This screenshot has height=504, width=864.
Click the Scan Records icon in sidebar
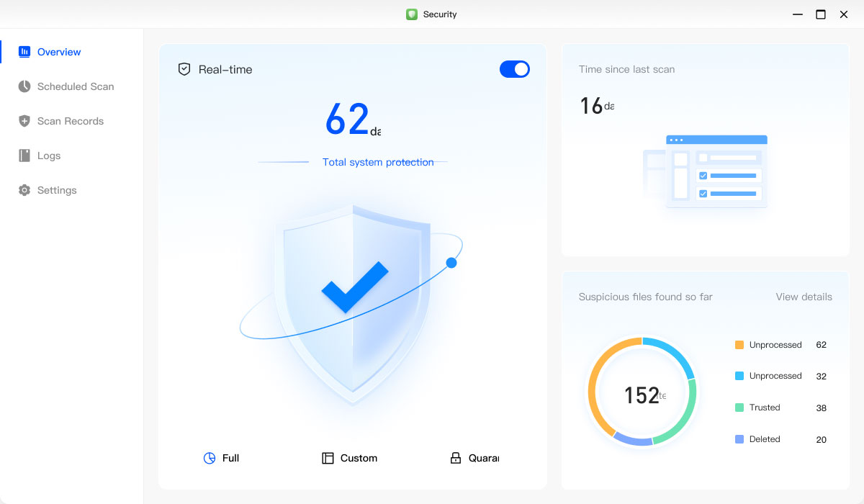24,121
